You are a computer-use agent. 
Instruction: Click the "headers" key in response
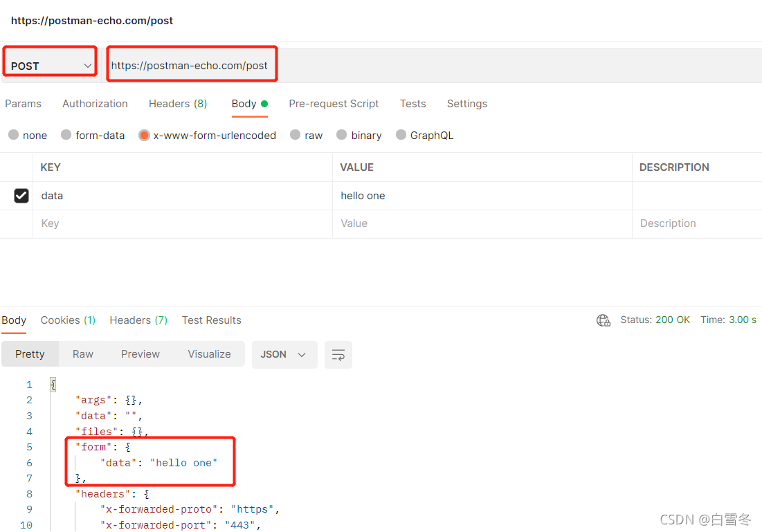pyautogui.click(x=102, y=494)
